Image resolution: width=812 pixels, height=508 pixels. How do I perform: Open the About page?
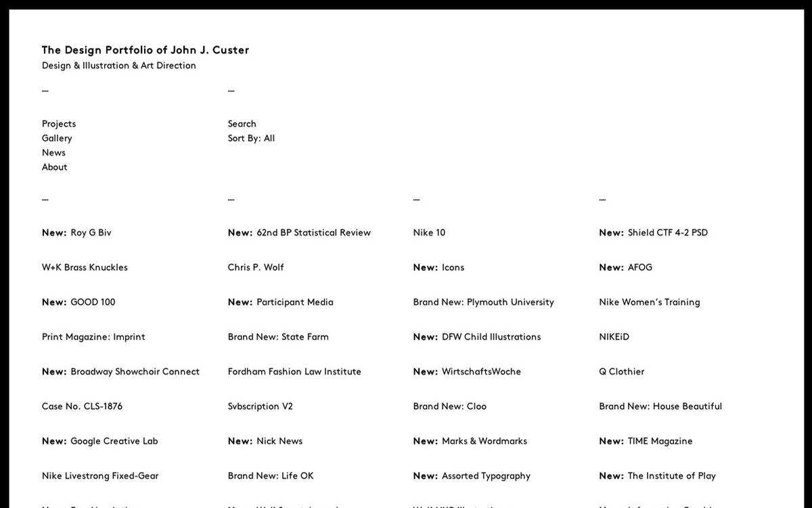54,167
